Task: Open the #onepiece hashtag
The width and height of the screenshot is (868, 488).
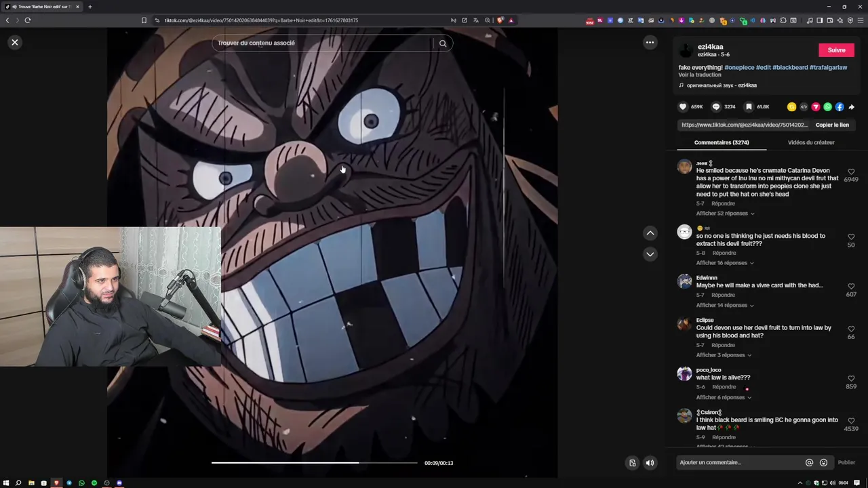Action: pos(739,68)
